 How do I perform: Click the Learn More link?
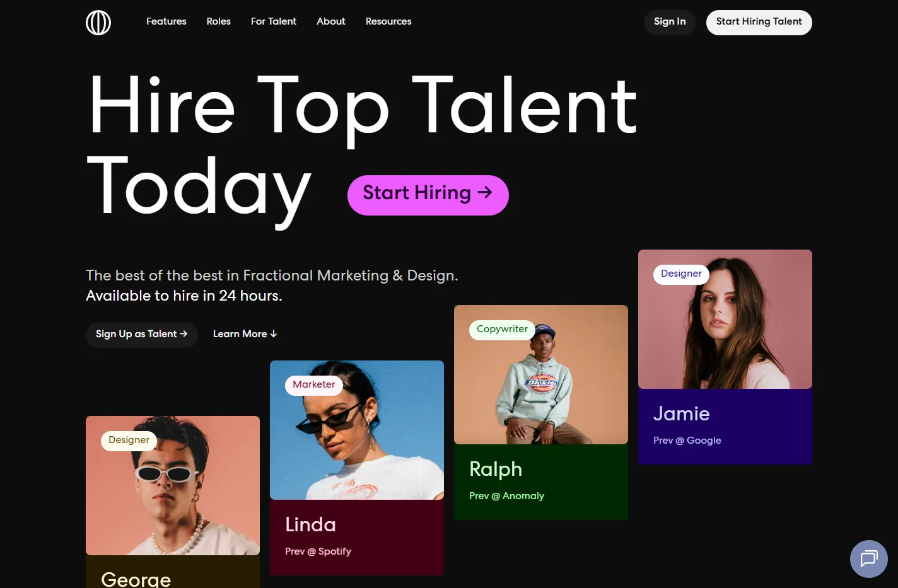coord(245,334)
